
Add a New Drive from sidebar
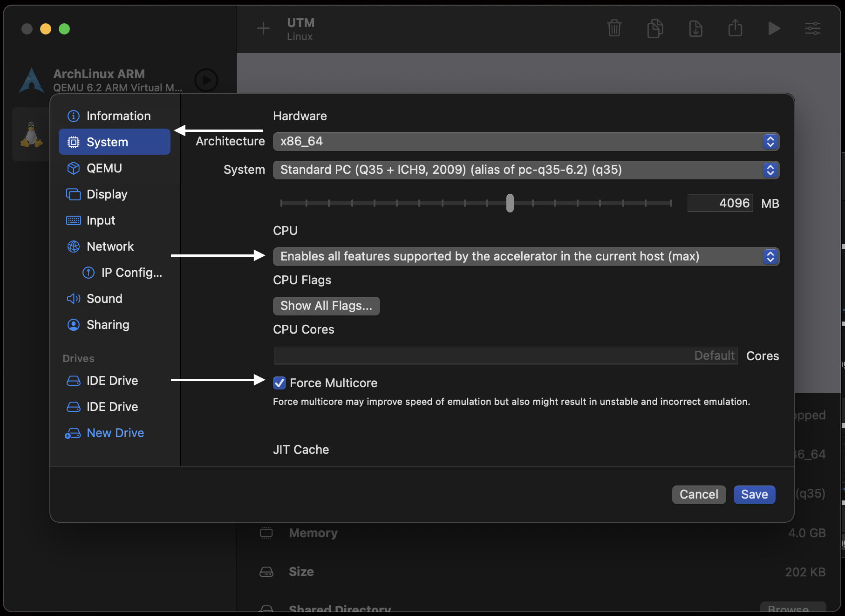pos(115,433)
